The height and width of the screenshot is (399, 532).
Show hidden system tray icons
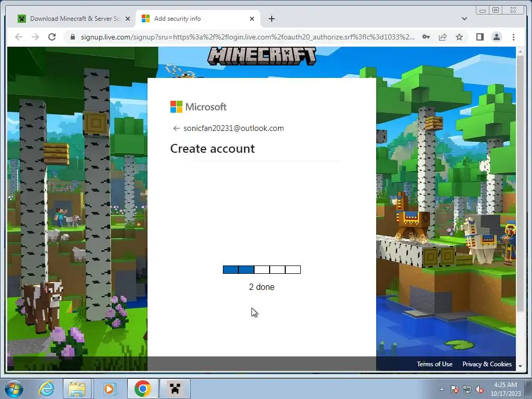coord(442,389)
